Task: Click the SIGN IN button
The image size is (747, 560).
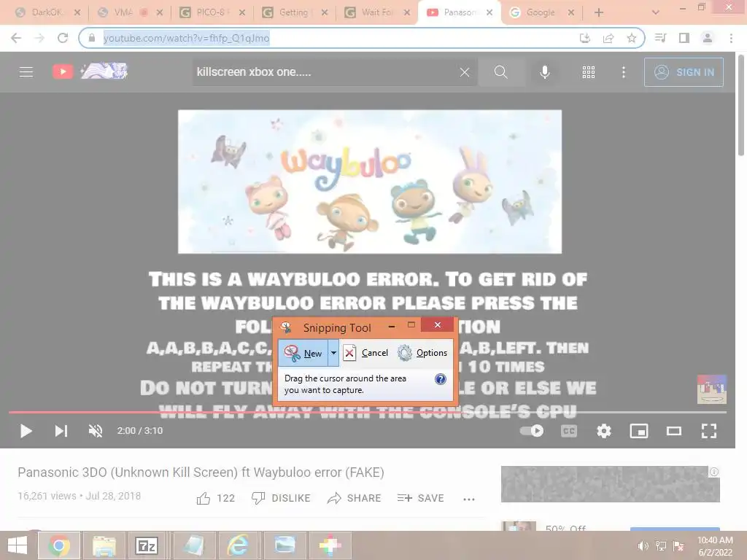Action: (684, 72)
